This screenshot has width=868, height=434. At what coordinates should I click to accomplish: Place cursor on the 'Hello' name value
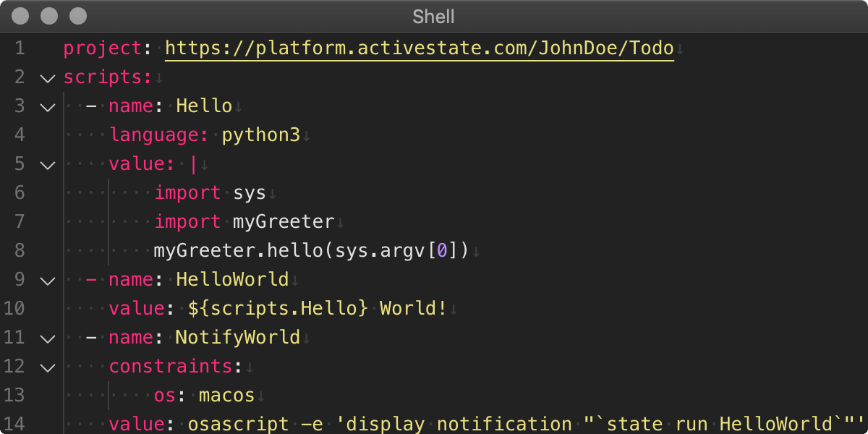204,106
